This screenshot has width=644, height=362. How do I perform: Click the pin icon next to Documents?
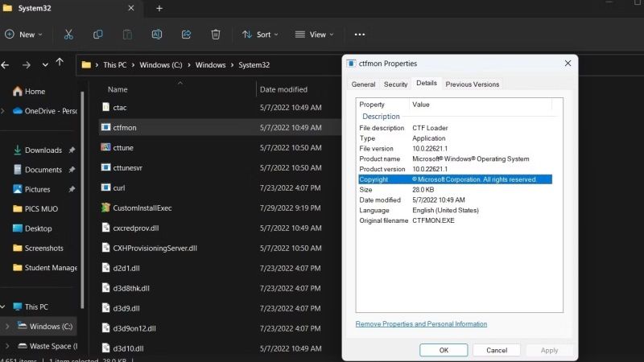point(72,170)
